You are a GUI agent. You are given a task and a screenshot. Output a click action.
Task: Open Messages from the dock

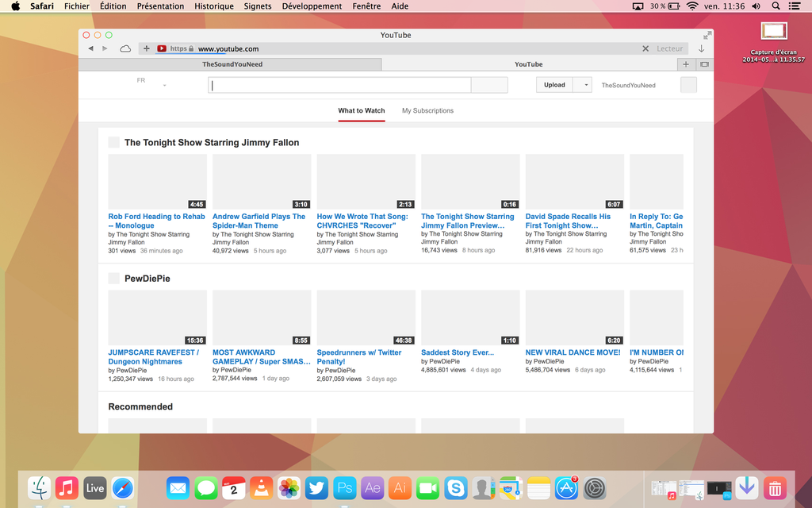[205, 488]
